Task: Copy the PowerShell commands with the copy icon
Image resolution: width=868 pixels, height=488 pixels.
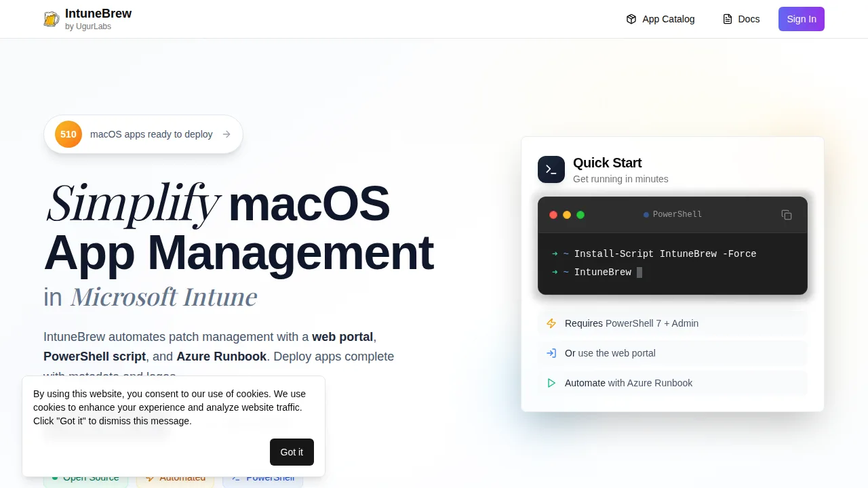Action: click(787, 215)
